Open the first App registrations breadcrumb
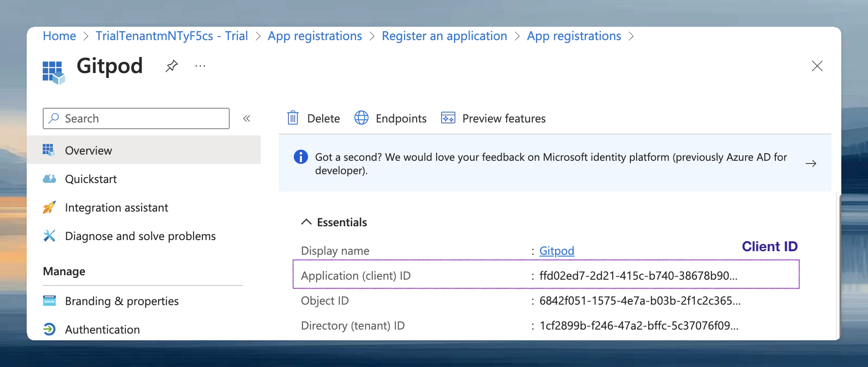 tap(315, 36)
